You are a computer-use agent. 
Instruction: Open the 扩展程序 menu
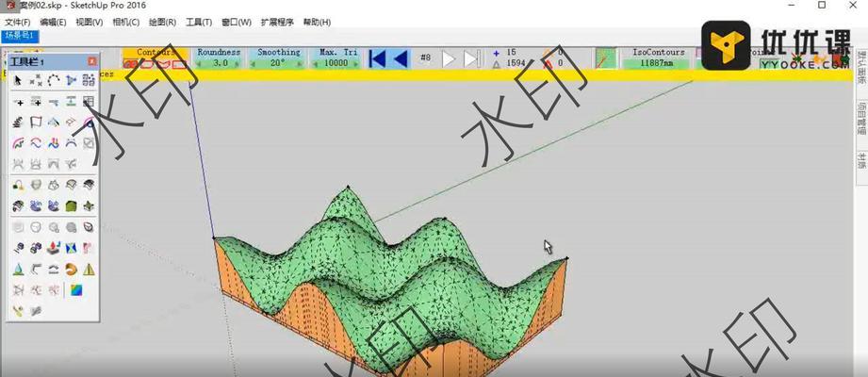pos(277,22)
